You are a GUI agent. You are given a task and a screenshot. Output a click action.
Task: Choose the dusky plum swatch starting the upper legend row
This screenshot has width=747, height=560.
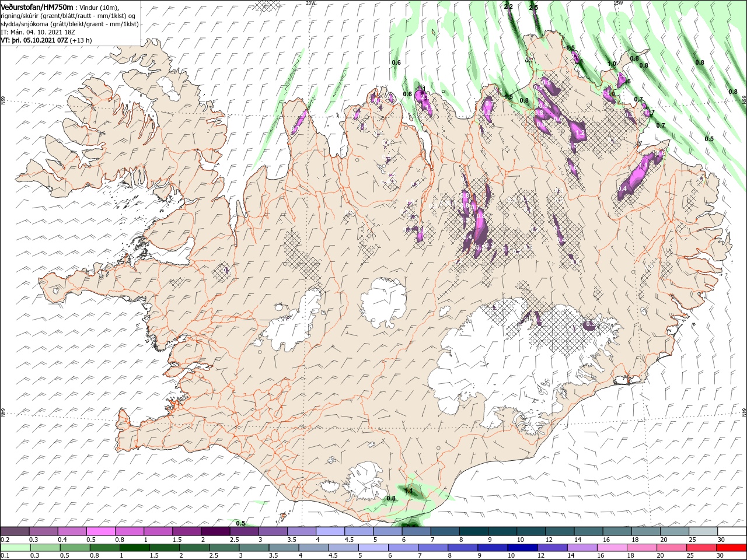15,531
